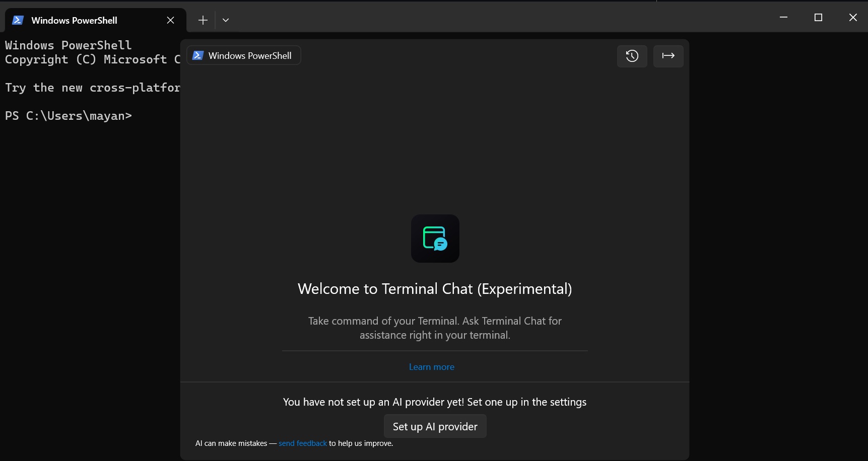The image size is (868, 461).
Task: Click the PowerShell icon inside the chat context chip
Action: coord(198,55)
